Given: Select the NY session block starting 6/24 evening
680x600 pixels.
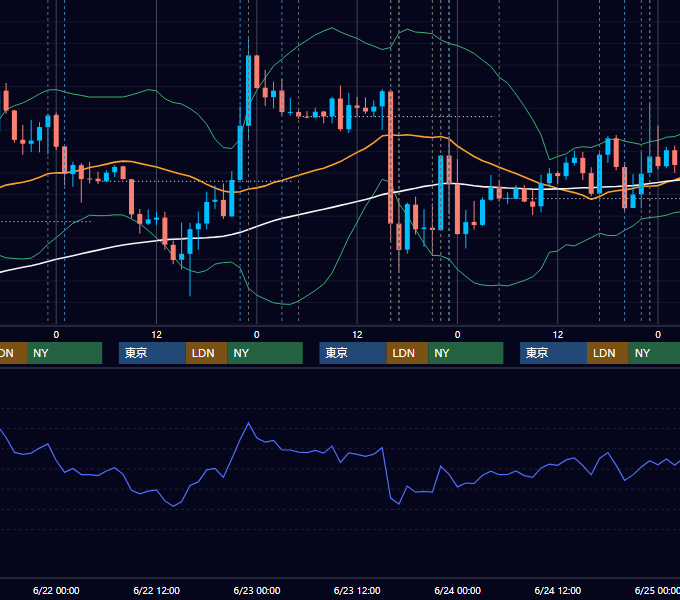Looking at the screenshot, I should [x=654, y=353].
